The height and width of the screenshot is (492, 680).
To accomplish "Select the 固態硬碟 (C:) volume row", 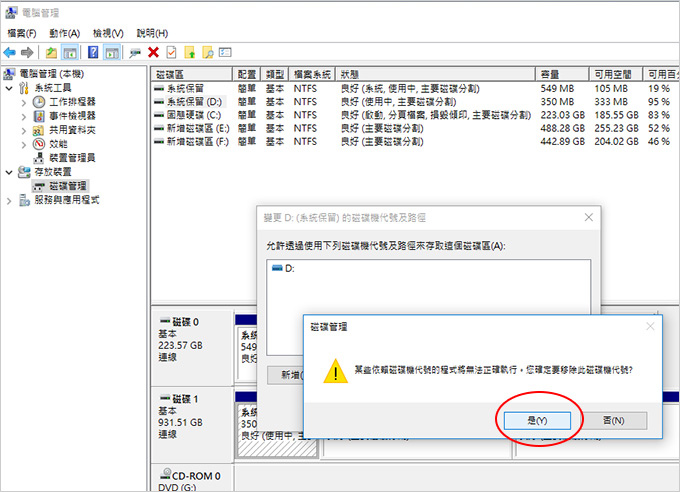I will click(415, 115).
